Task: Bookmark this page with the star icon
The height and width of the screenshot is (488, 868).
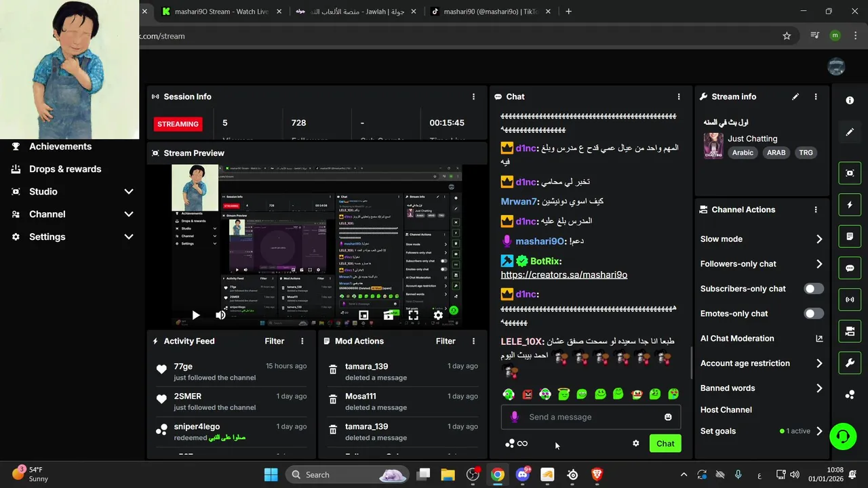Action: 787,36
